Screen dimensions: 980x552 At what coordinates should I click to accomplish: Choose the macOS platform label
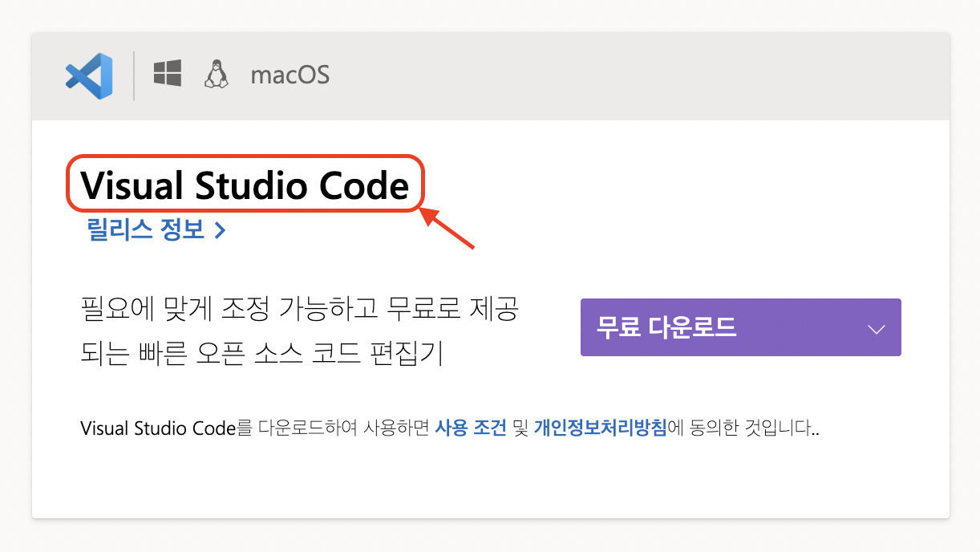coord(290,75)
